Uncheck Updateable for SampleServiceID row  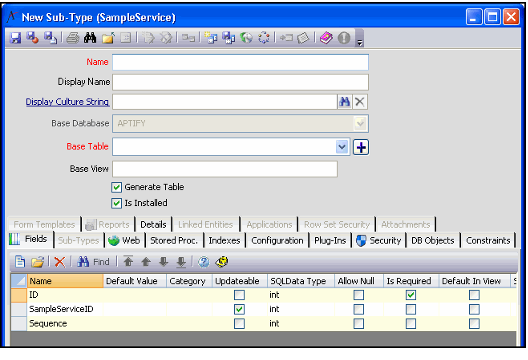pos(239,309)
